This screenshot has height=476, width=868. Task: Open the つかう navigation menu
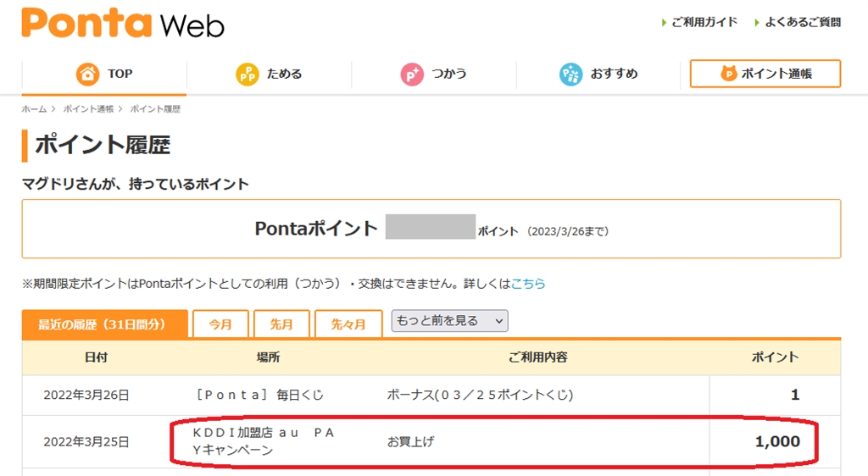[x=433, y=74]
